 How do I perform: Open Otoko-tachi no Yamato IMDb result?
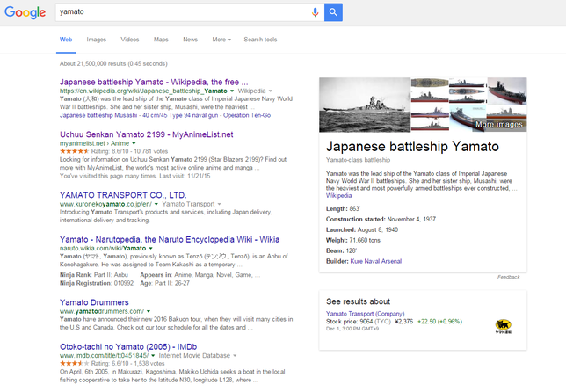[x=128, y=347]
